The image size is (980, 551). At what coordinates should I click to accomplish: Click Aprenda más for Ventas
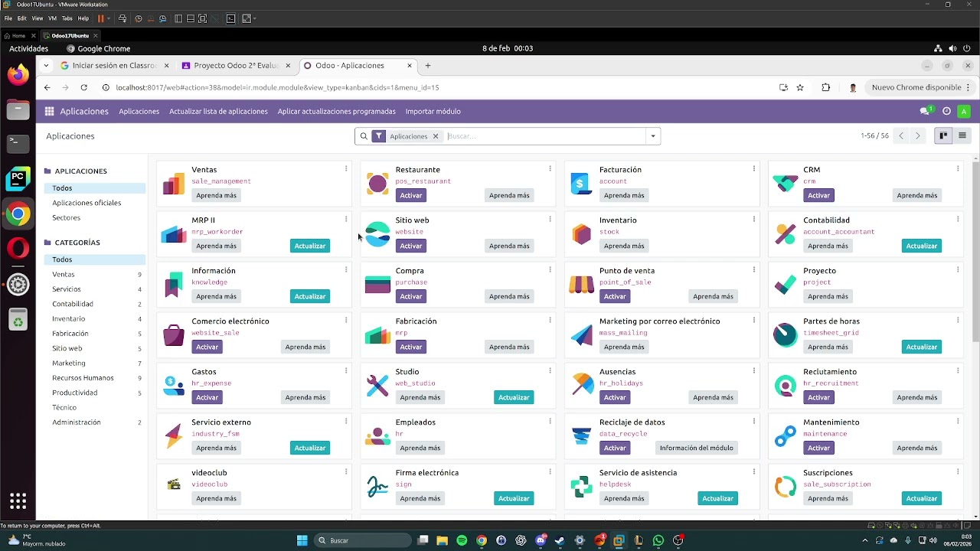216,195
